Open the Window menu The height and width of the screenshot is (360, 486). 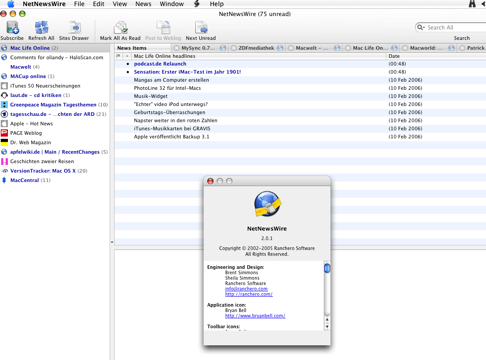(x=172, y=4)
